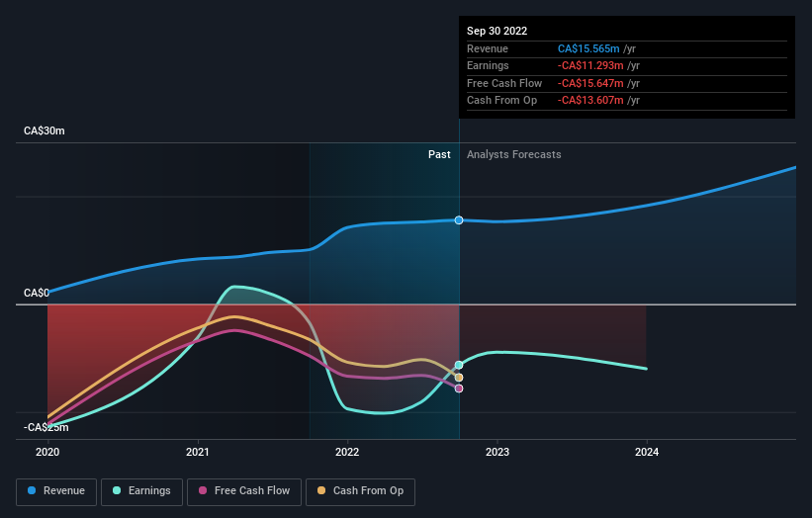
Task: Toggle the Free Cash Flow legend button
Action: 244,491
